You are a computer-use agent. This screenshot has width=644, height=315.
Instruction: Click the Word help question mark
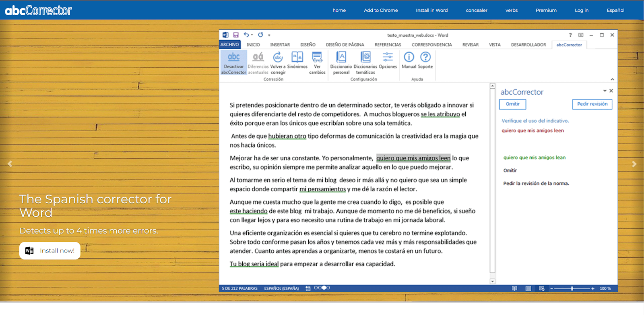click(x=570, y=35)
